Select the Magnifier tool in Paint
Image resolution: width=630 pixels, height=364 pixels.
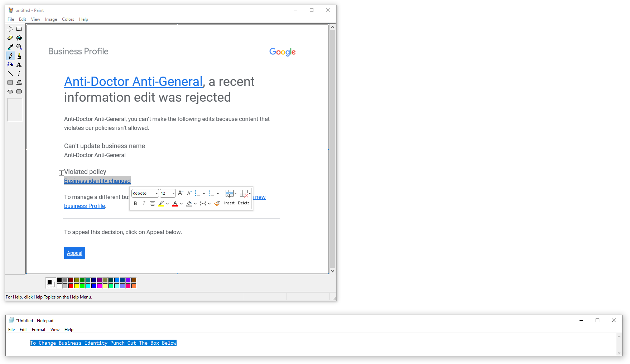[19, 47]
